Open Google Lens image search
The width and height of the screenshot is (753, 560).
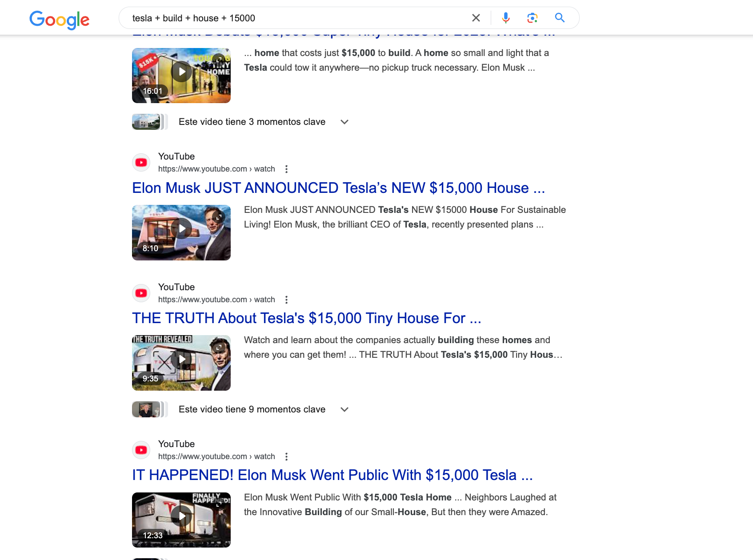coord(532,18)
